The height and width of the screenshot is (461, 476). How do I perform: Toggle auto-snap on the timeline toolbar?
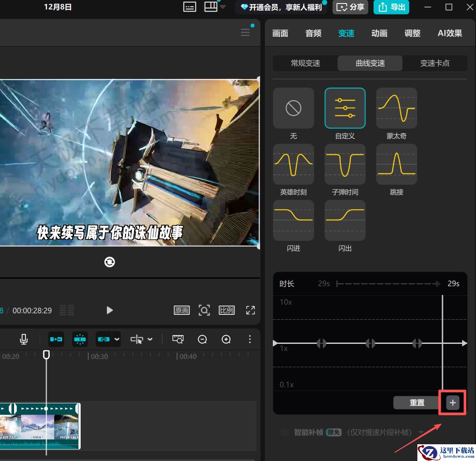(56, 339)
